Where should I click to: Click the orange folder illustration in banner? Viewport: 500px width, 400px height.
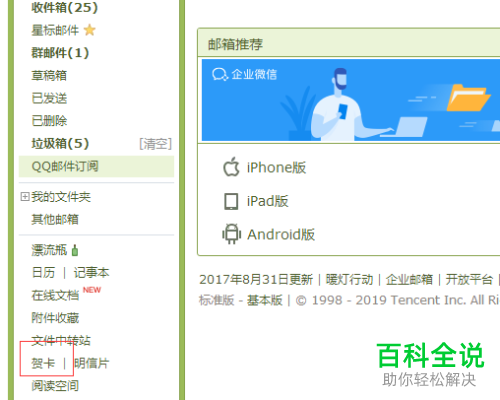pos(468,98)
